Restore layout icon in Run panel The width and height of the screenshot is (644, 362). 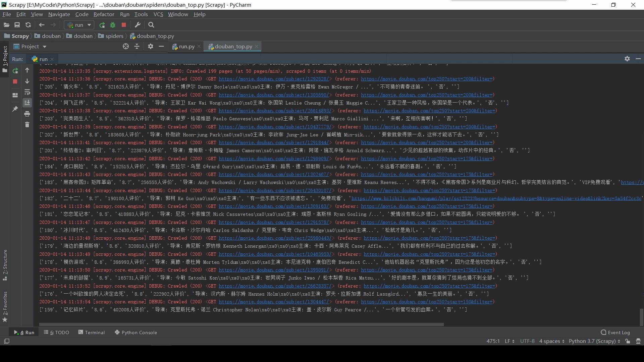tap(15, 95)
